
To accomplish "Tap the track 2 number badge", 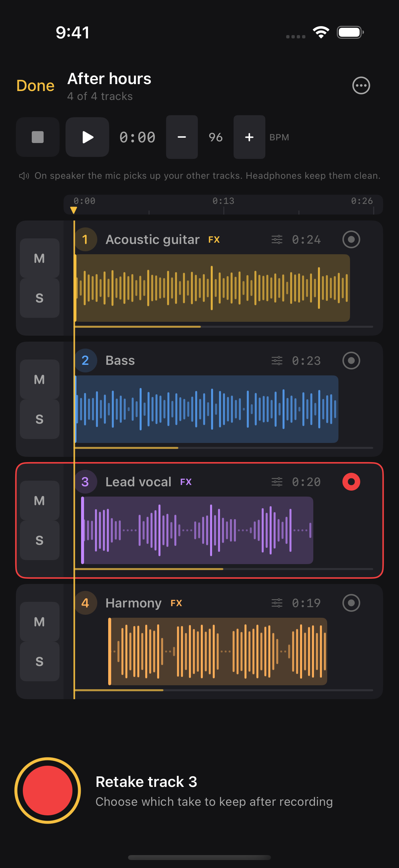I will [85, 361].
